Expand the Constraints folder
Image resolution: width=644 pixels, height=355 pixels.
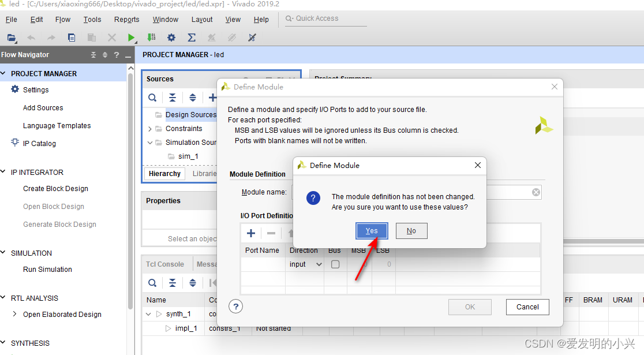tap(150, 129)
